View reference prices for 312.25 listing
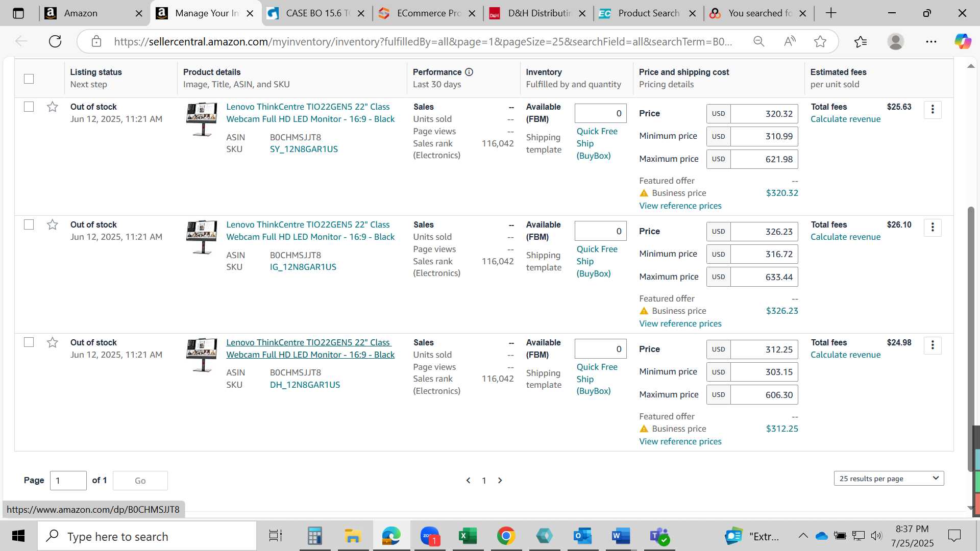Screen dimensions: 980x551 coord(680,441)
